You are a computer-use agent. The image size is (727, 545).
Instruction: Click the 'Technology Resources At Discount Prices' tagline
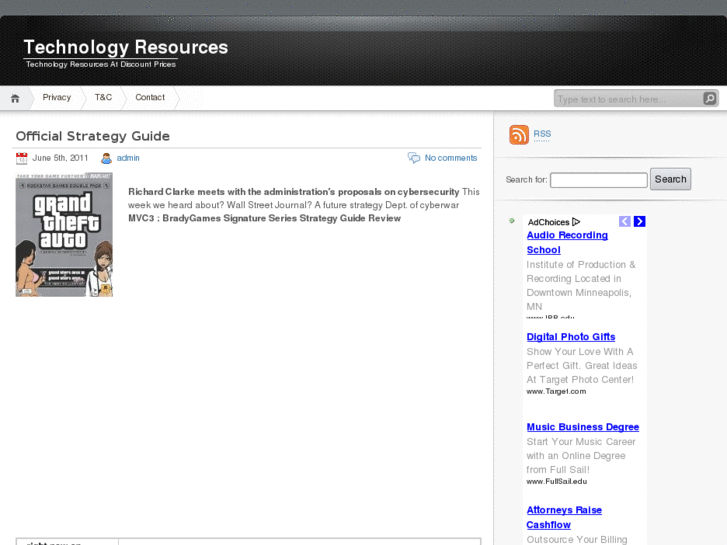[x=101, y=64]
